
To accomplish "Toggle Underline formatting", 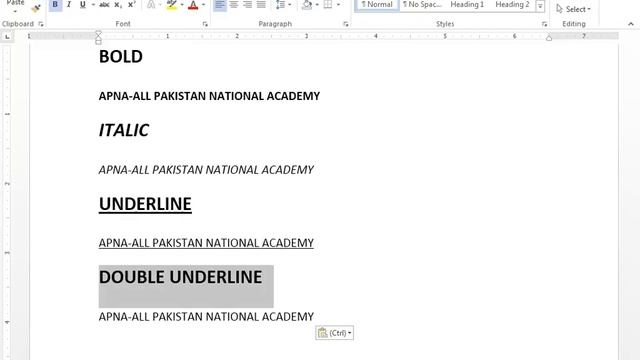I will click(83, 4).
